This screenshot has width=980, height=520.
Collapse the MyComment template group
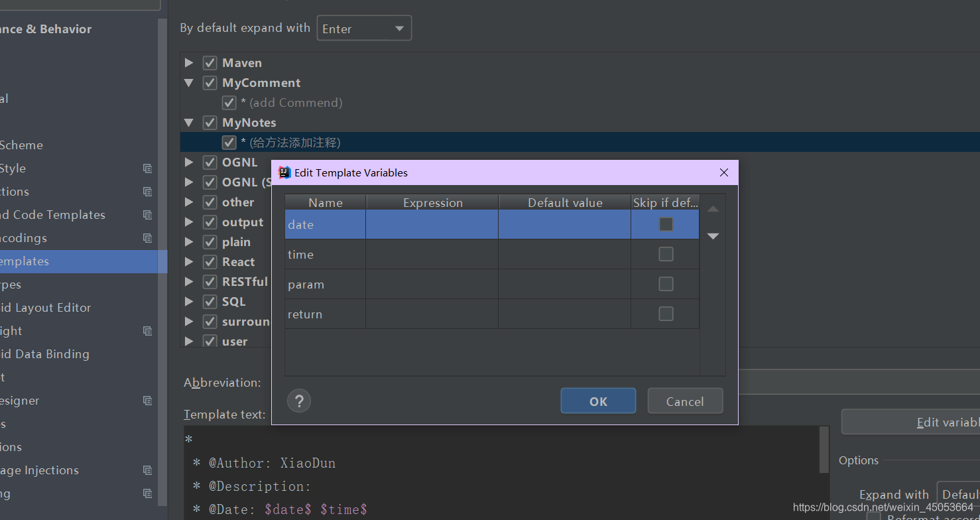pos(189,83)
